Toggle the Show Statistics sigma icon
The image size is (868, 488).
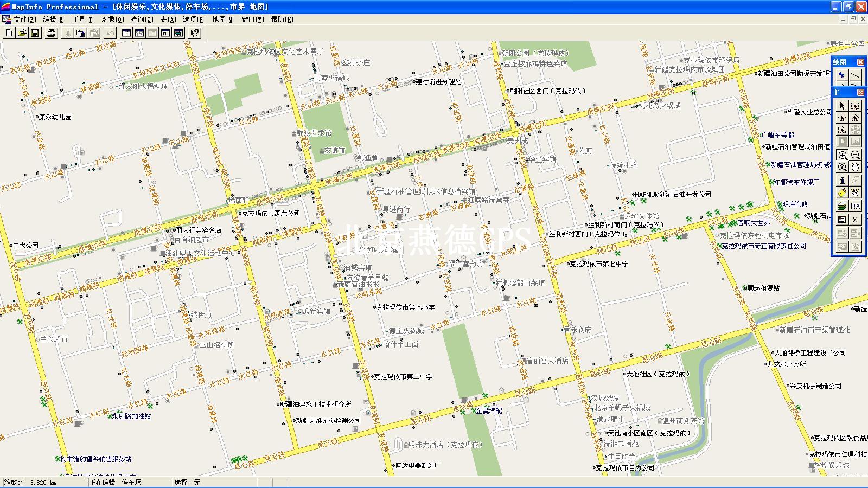pyautogui.click(x=855, y=220)
